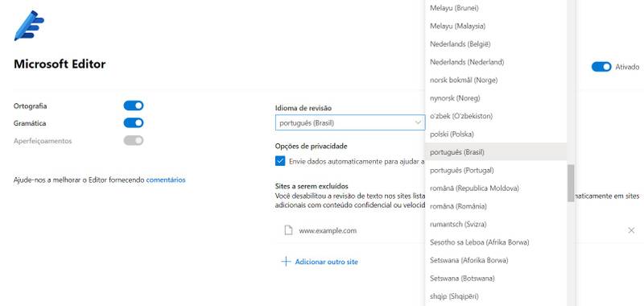Viewport: 644px width, 306px height.
Task: Pick Sesotho sa Leboa language
Action: (496, 242)
